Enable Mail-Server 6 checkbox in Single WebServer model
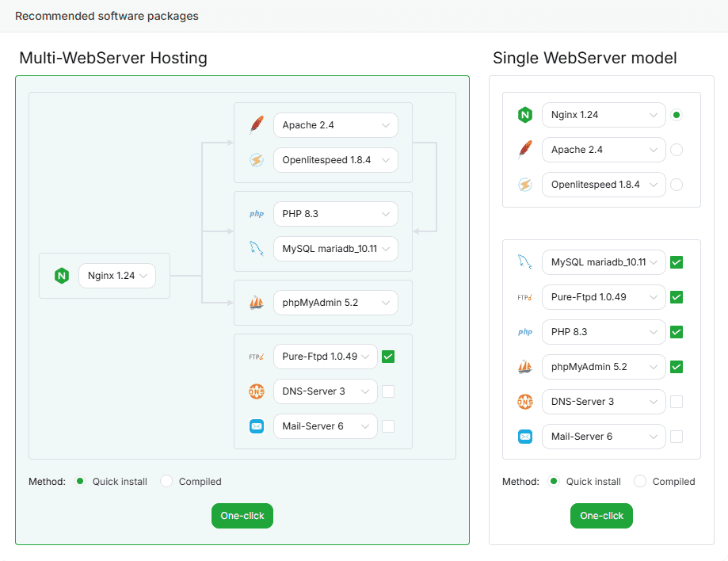Screen dimensions: 728x561 click(x=677, y=437)
